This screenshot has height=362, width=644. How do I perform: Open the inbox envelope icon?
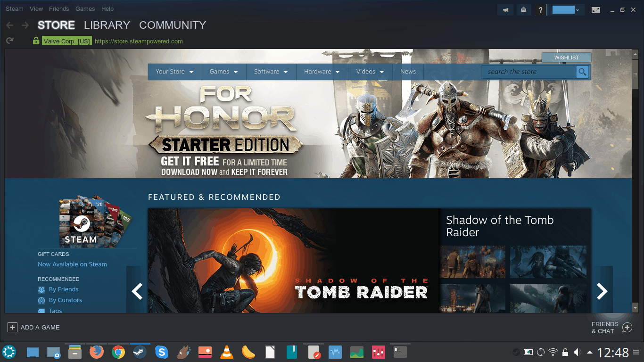(523, 9)
